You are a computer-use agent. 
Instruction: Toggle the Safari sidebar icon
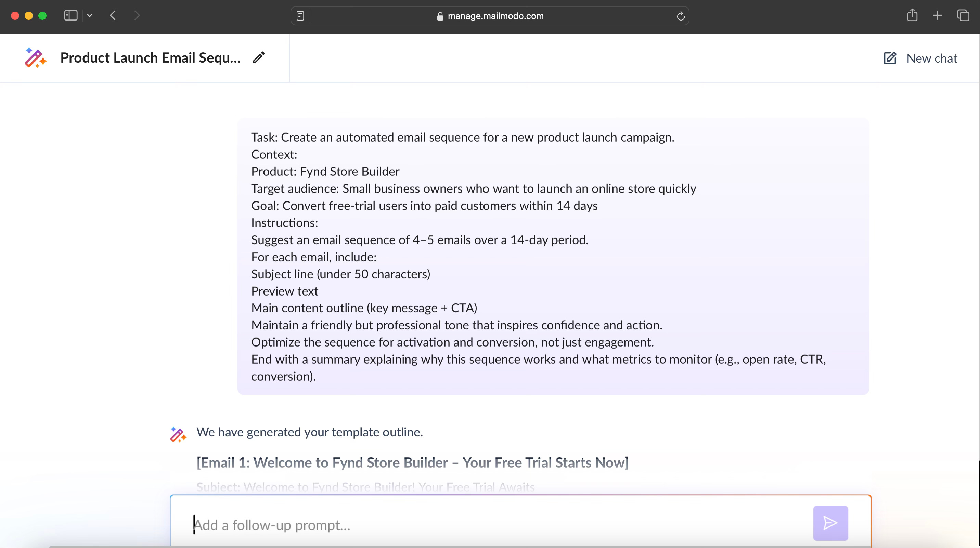[x=71, y=16]
